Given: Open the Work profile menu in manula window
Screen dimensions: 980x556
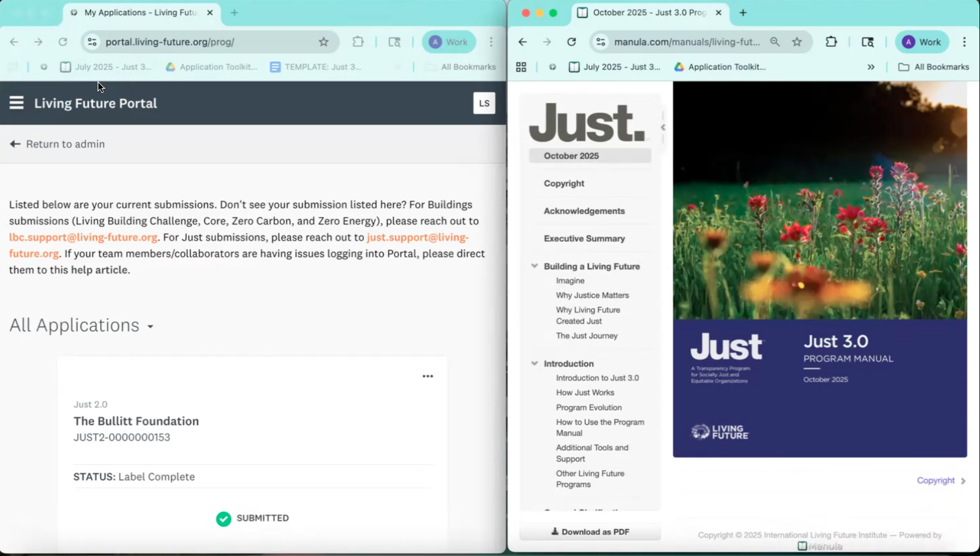Looking at the screenshot, I should (x=922, y=42).
